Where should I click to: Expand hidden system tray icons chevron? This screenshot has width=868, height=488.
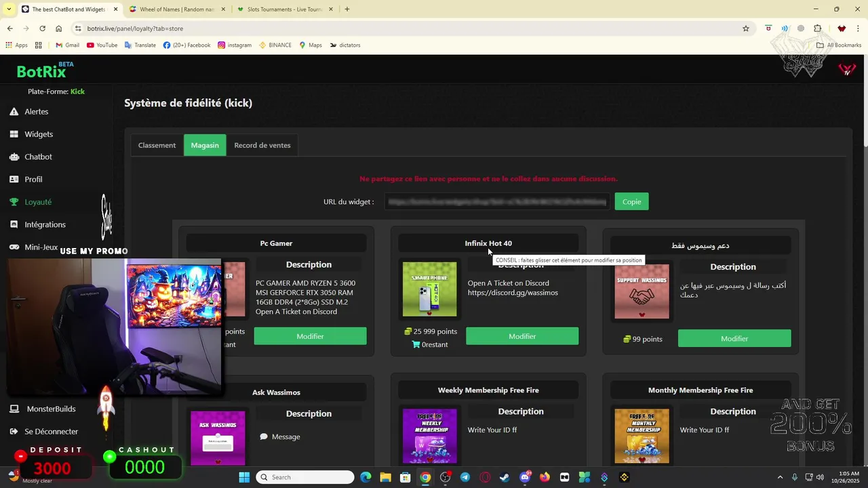tap(780, 477)
